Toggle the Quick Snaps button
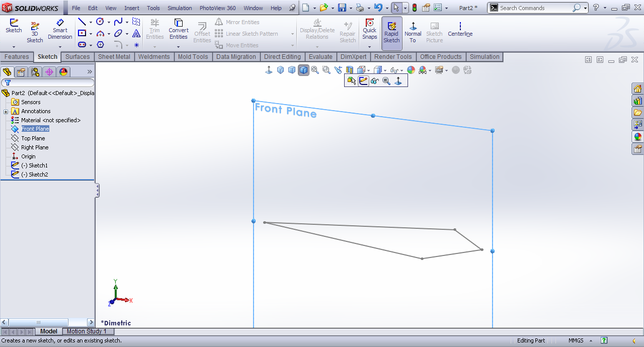This screenshot has width=644, height=347. click(x=369, y=30)
